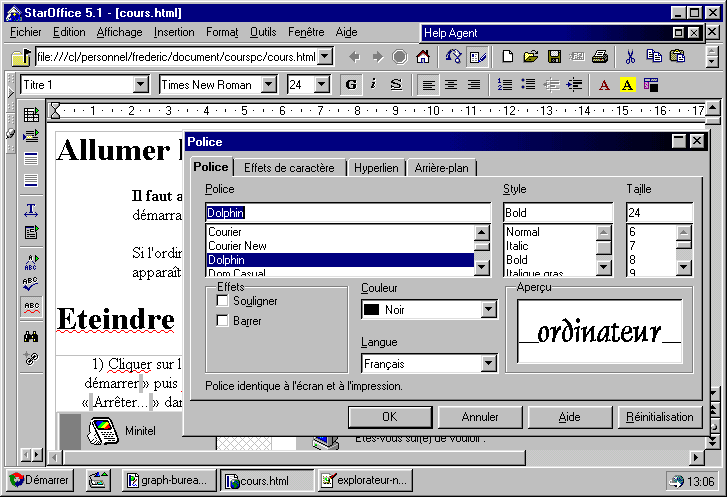
Task: Switch to the Effets de caractère tab
Action: [x=289, y=168]
